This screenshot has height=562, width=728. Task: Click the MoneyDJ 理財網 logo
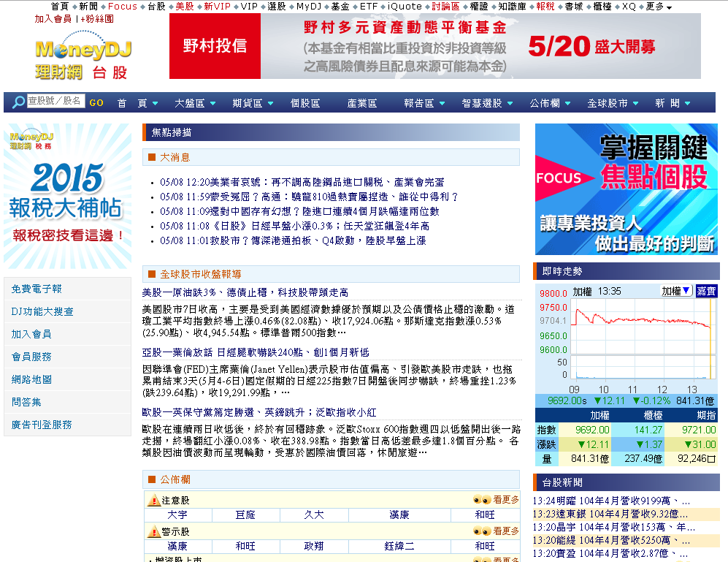tap(83, 58)
